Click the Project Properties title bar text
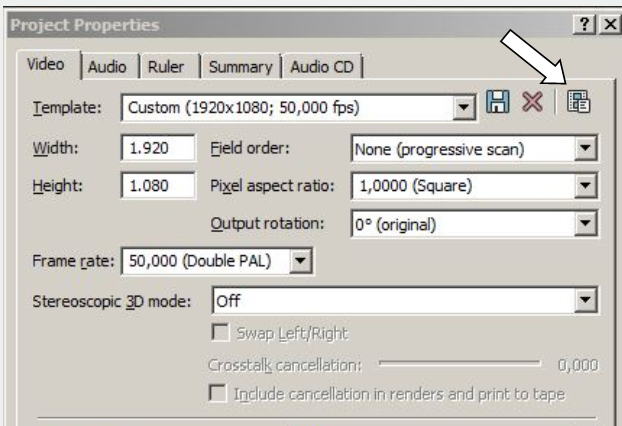The height and width of the screenshot is (426, 622). coord(85,25)
